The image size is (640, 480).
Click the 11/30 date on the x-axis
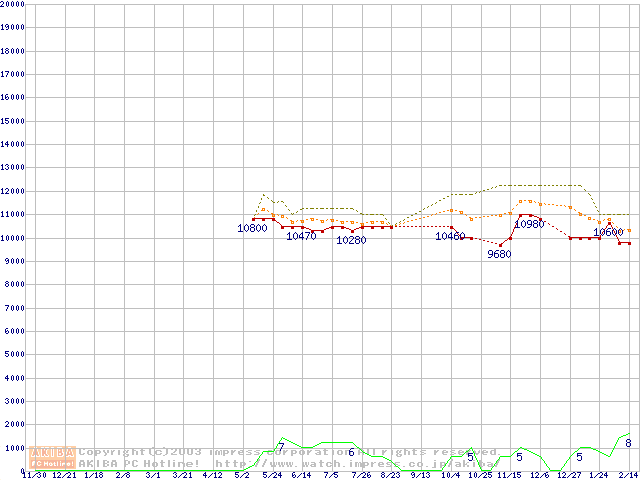34,475
